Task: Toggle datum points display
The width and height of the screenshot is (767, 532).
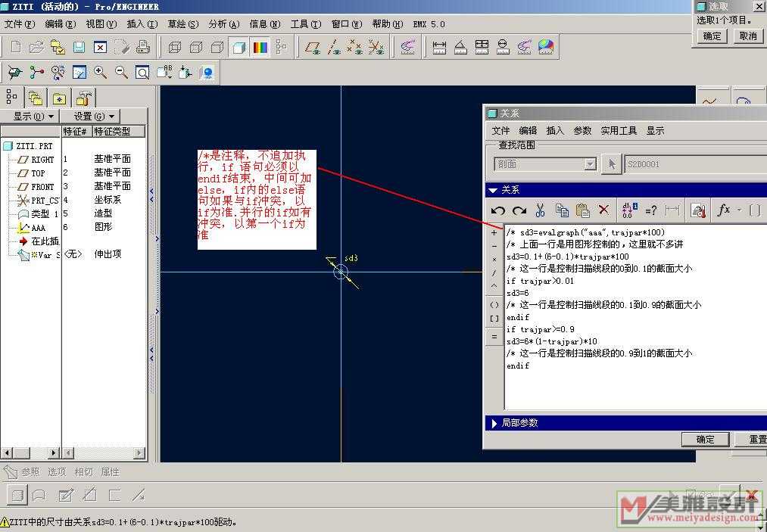Action: click(x=354, y=47)
